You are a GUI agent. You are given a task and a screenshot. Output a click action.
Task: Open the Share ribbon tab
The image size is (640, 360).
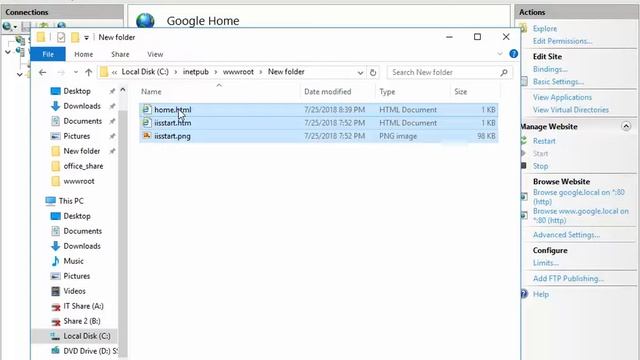(x=120, y=54)
